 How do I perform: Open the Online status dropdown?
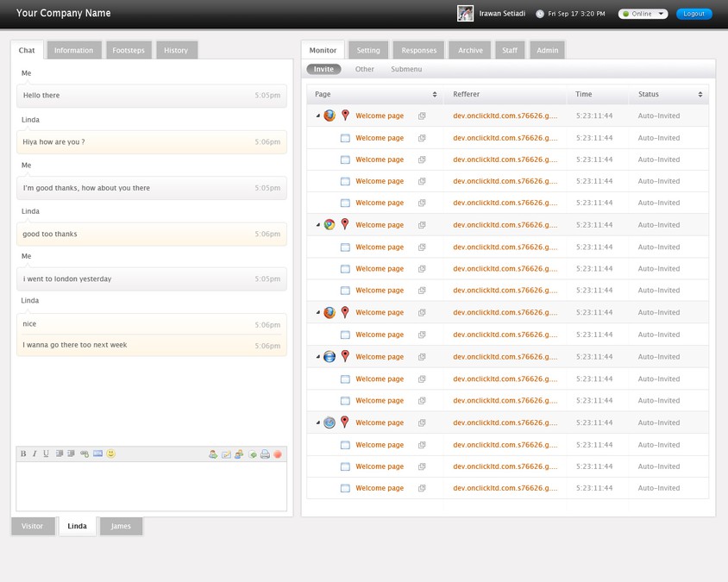click(643, 14)
